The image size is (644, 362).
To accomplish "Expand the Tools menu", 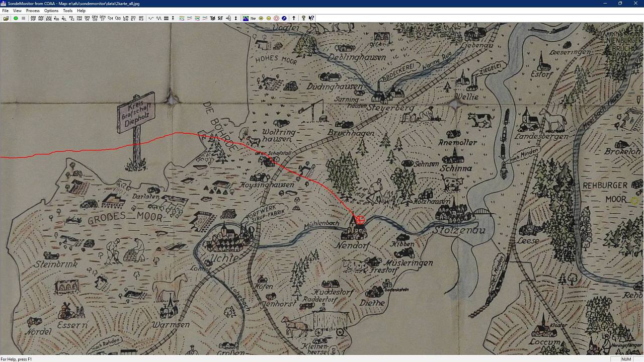I will tap(67, 11).
